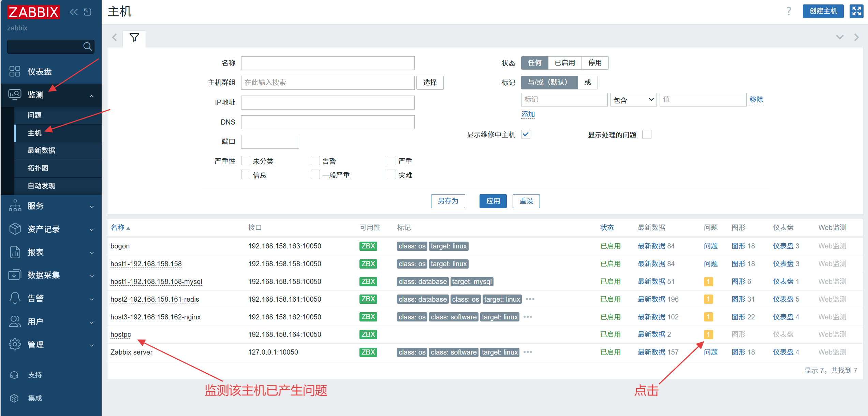Open 主机 submenu item
Screen dimensions: 868x416
pos(58,133)
